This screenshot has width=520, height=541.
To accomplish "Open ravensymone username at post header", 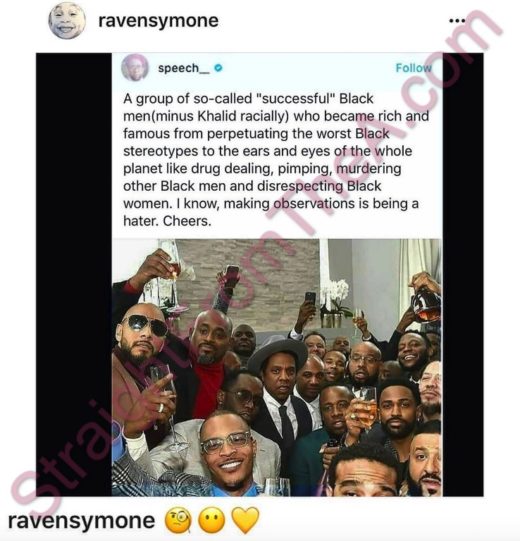I will pyautogui.click(x=158, y=21).
